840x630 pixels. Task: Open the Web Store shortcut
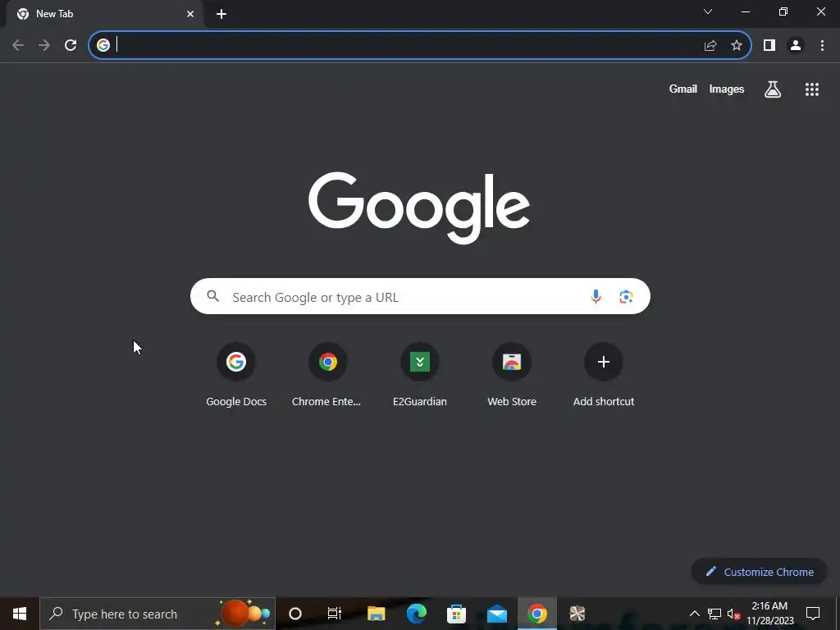point(512,375)
